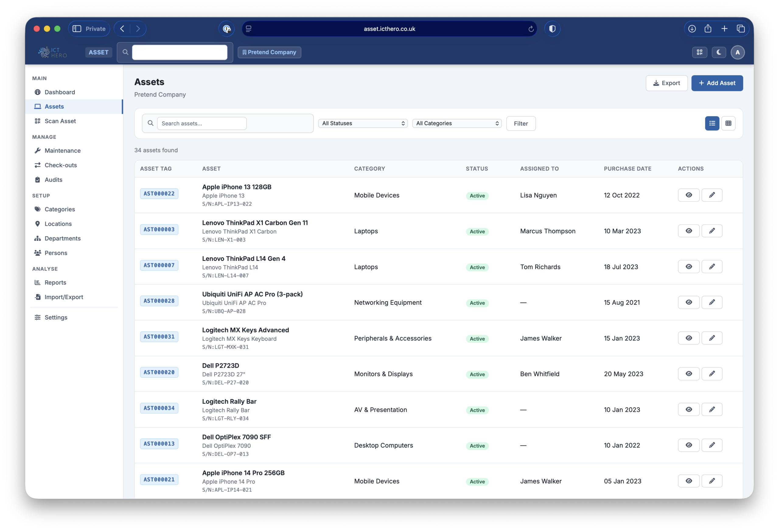Open Check-outs in sidebar
The height and width of the screenshot is (532, 779).
click(74, 165)
